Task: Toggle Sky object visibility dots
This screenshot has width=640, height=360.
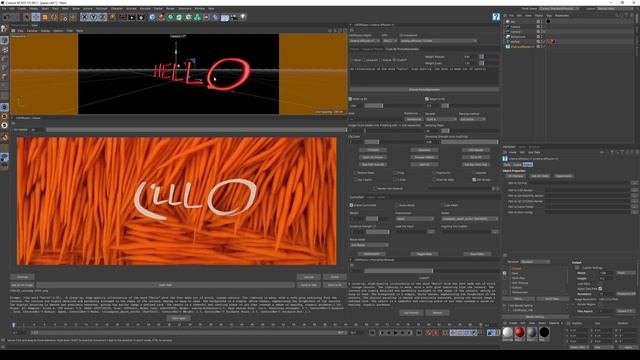Action: [542, 22]
